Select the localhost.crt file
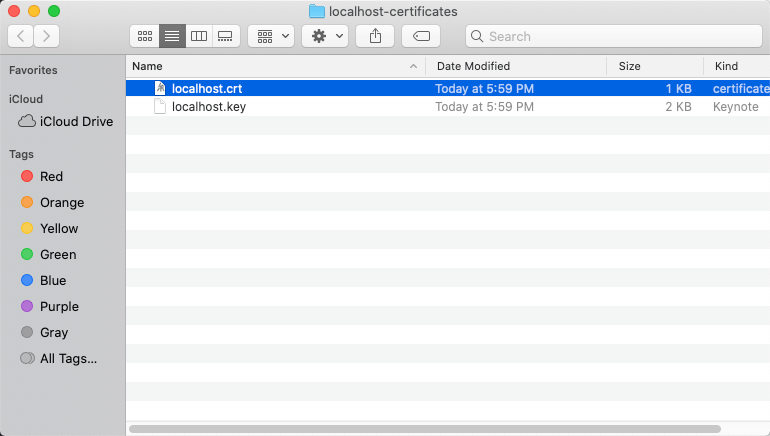770x436 pixels. click(448, 88)
